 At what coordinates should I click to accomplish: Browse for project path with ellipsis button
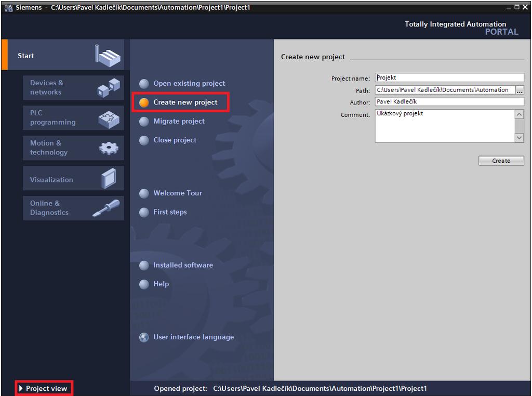pyautogui.click(x=520, y=90)
